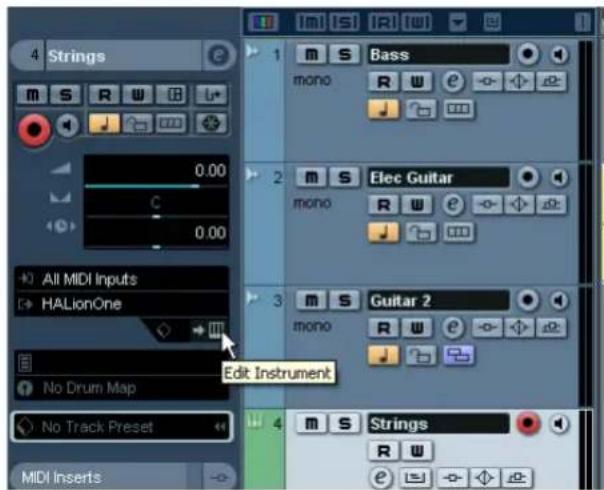The image size is (604, 490).
Task: Click lane display type icon in inspector
Action: (171, 124)
